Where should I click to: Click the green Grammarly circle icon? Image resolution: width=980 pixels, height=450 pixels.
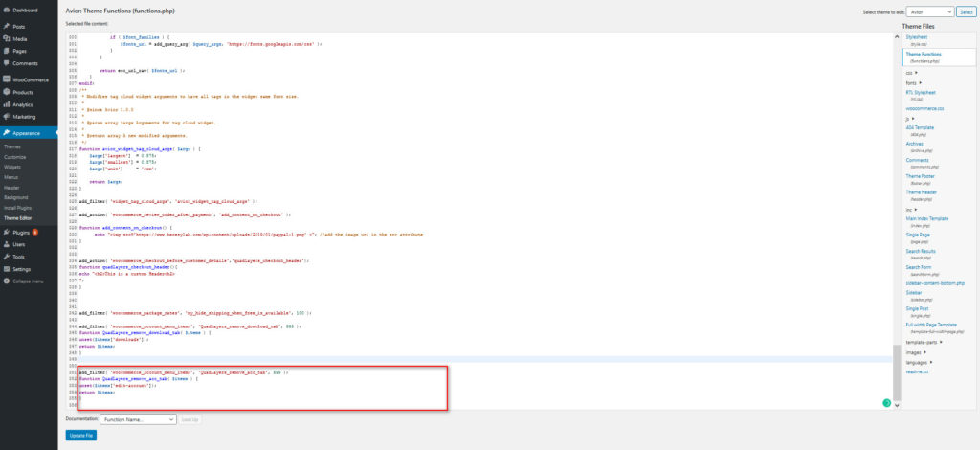click(x=886, y=403)
